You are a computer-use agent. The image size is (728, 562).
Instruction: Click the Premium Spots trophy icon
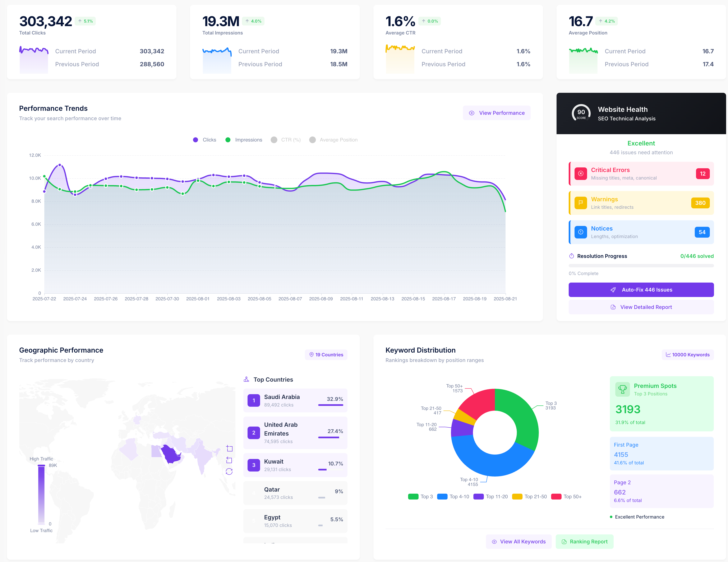[x=622, y=389]
